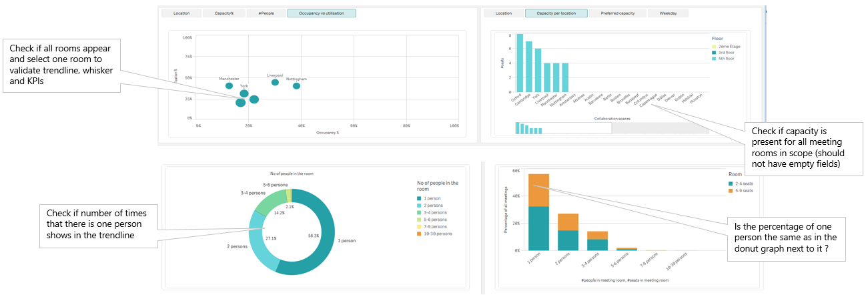The image size is (868, 295).
Task: Click the Liverpool bar in the seats chart
Action: point(546,77)
